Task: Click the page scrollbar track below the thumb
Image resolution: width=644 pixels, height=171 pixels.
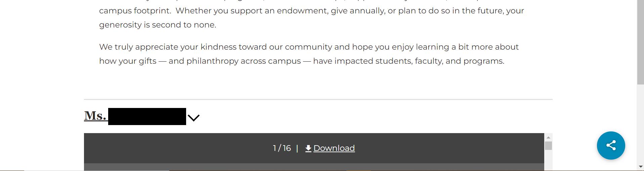Action: [x=640, y=123]
